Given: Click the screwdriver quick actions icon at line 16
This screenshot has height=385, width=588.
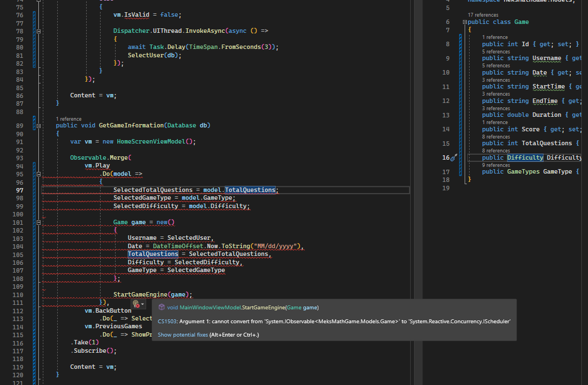Looking at the screenshot, I should click(x=454, y=157).
